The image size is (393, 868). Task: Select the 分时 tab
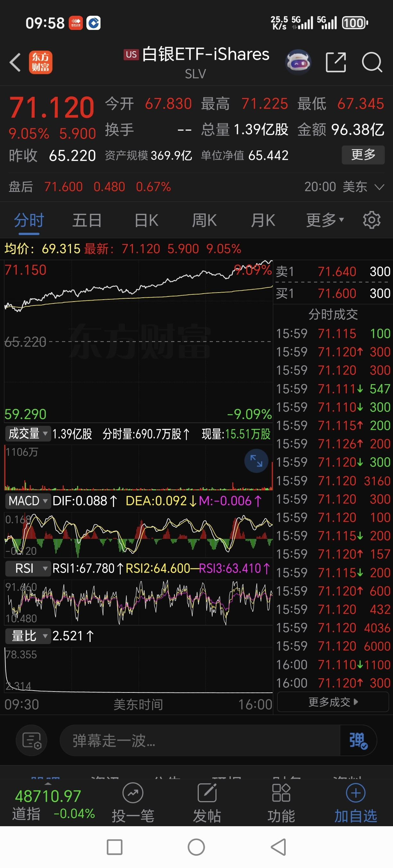29,220
